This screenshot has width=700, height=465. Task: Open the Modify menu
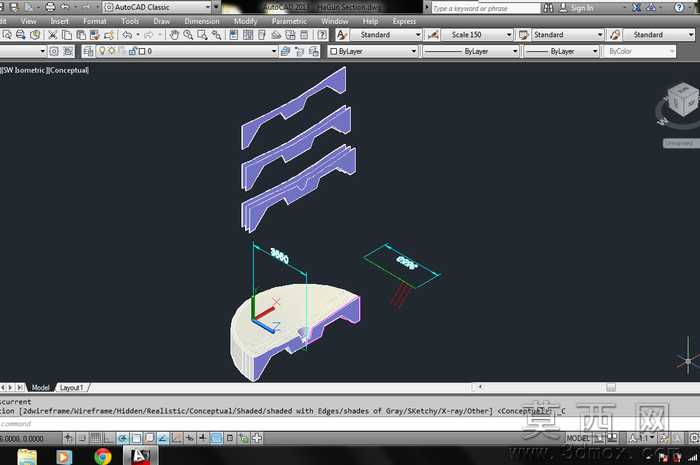pos(246,21)
